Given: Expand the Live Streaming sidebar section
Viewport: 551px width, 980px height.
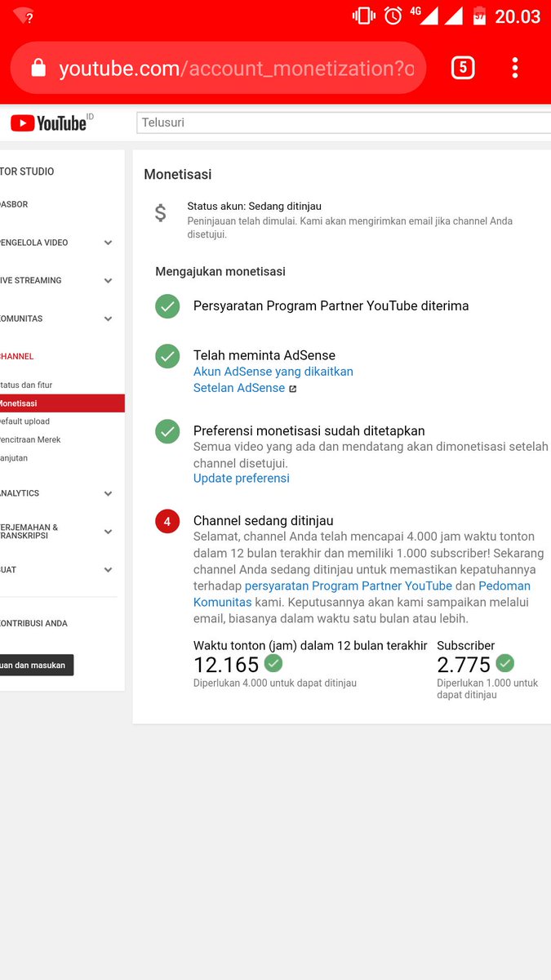Looking at the screenshot, I should point(108,280).
